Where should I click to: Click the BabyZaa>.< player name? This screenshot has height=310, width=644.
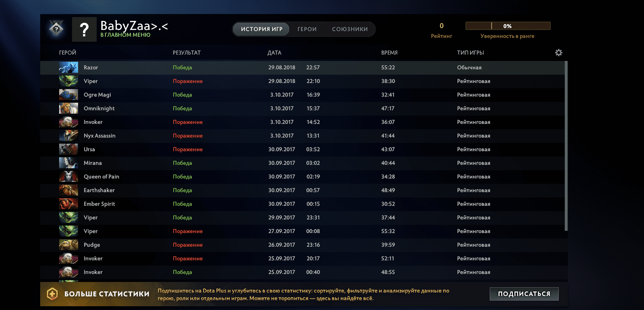134,26
